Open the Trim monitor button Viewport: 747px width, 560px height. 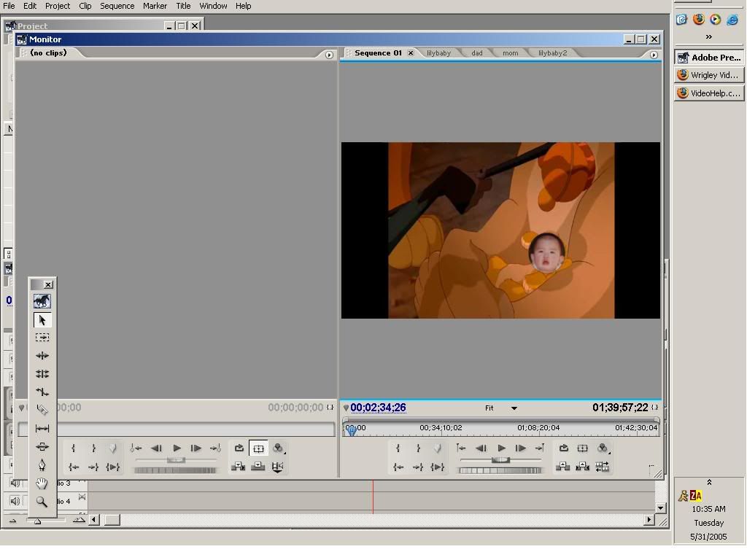coord(602,467)
